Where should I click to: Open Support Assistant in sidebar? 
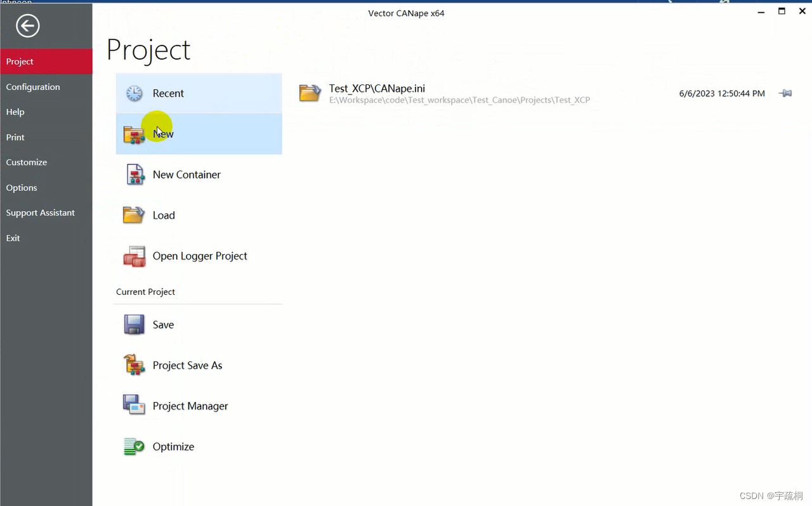[46, 212]
